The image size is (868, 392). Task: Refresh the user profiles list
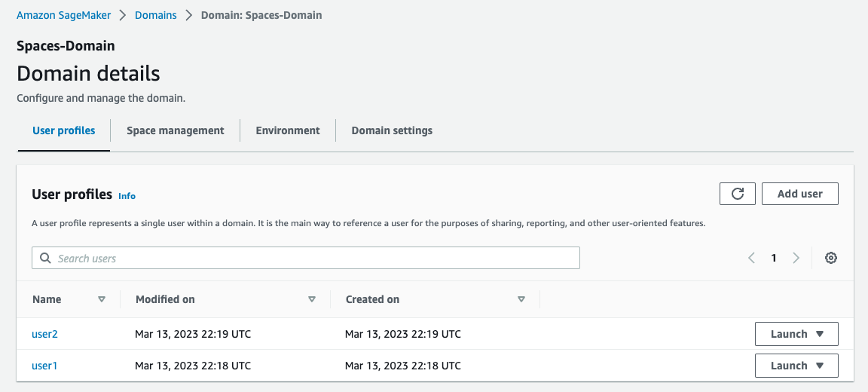(738, 194)
